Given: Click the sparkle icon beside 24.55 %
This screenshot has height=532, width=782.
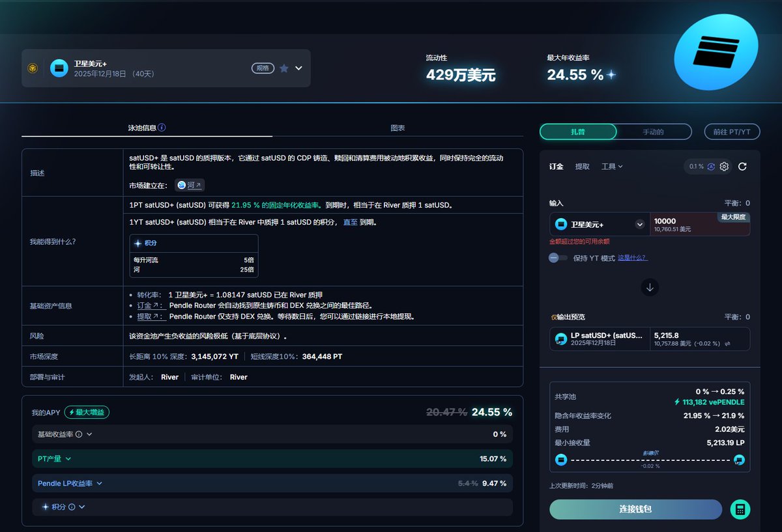Looking at the screenshot, I should coord(611,75).
